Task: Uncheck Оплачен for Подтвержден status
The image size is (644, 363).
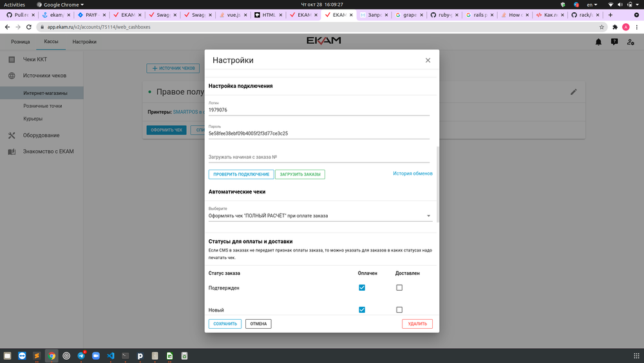Action: (362, 288)
